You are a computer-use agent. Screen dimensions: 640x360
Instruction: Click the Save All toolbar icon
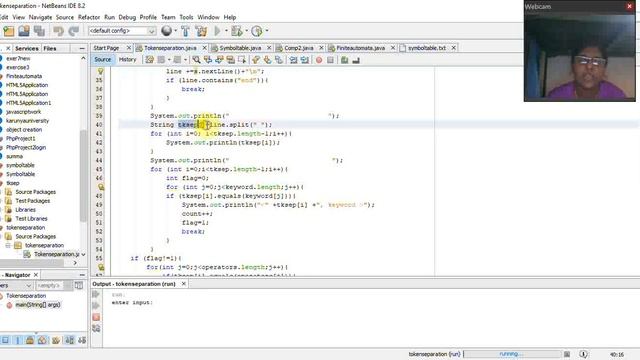[39, 31]
